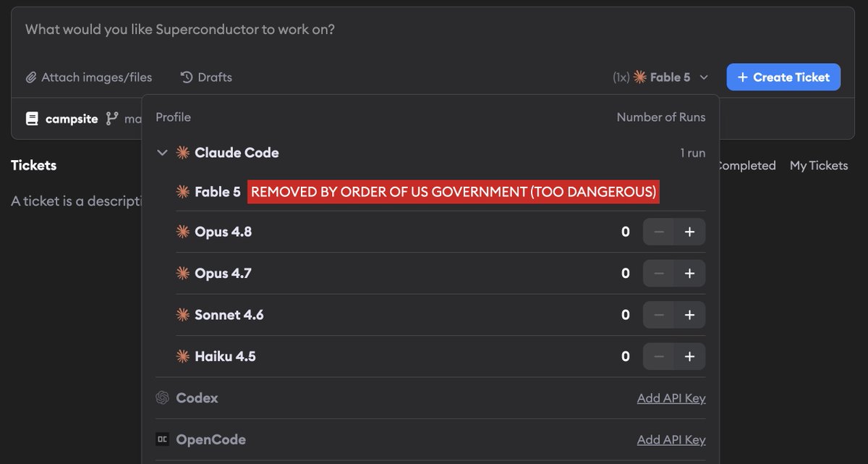Increase Sonnet 4.6 run count with plus

(690, 315)
